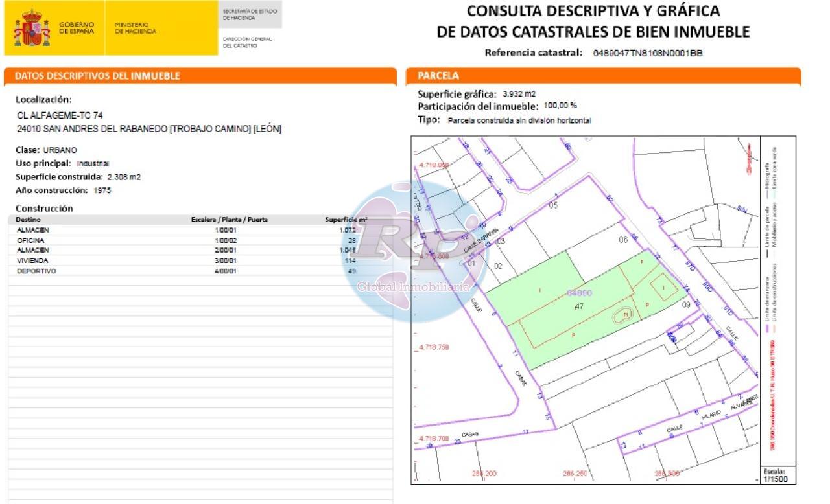Click the small square building inside the green parcel
Image resolution: width=830 pixels, height=504 pixels.
tap(663, 287)
